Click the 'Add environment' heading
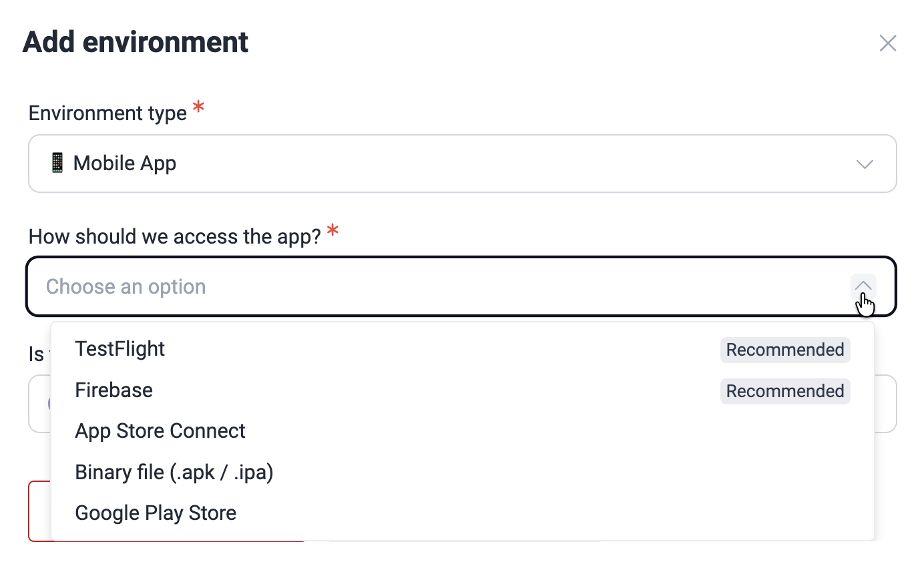Image resolution: width=924 pixels, height=566 pixels. coord(135,41)
